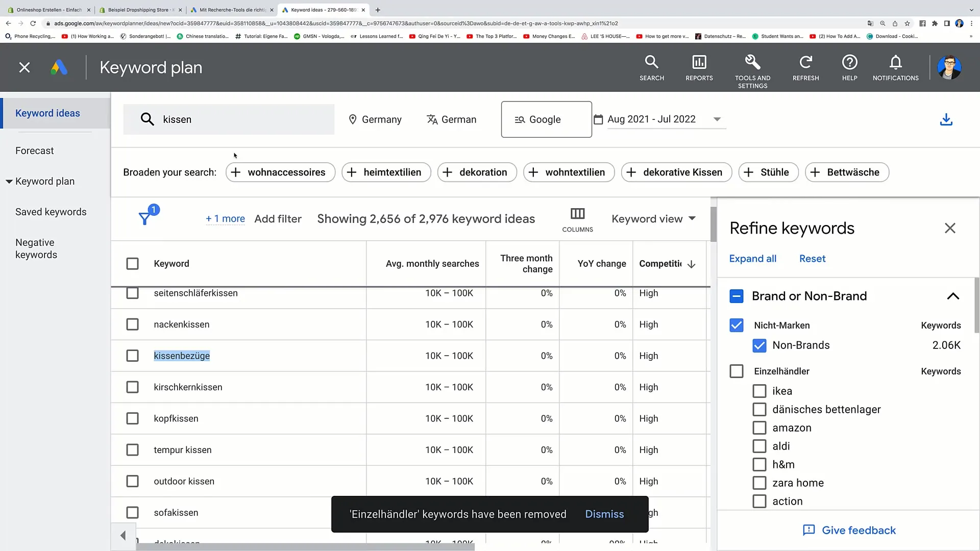
Task: Click the kissen keyword search input field
Action: 229,119
